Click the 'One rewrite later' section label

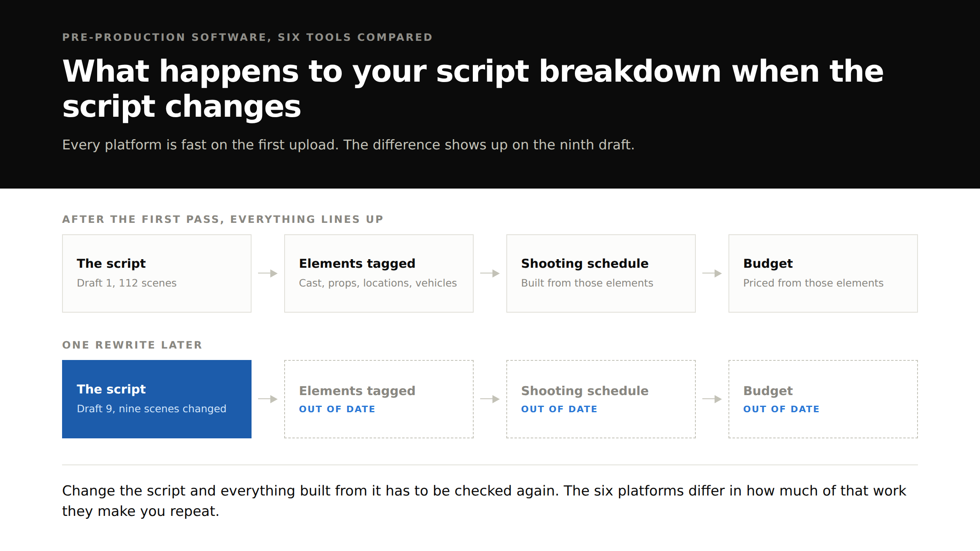tap(132, 345)
